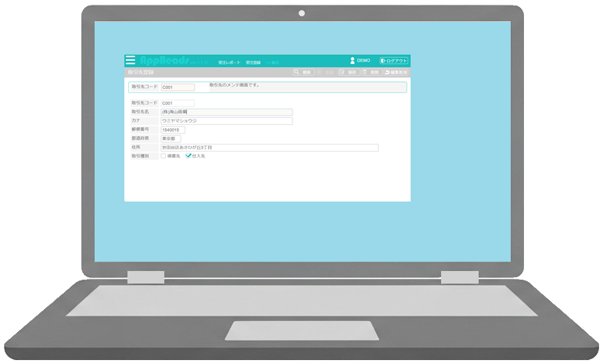Click the top 取引先コード search field
The height and width of the screenshot is (364, 603).
click(x=178, y=87)
